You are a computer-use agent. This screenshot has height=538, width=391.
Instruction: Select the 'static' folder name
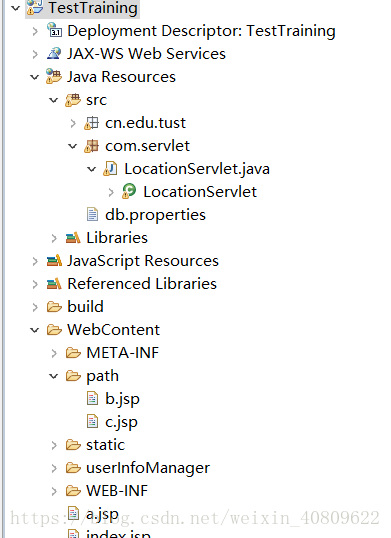click(x=106, y=445)
